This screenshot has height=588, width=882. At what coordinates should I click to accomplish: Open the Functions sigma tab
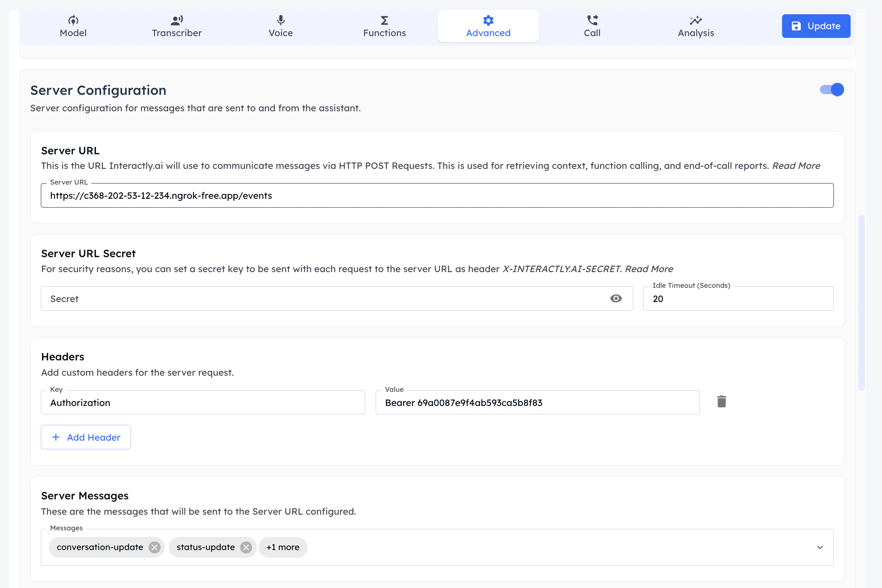[x=384, y=26]
